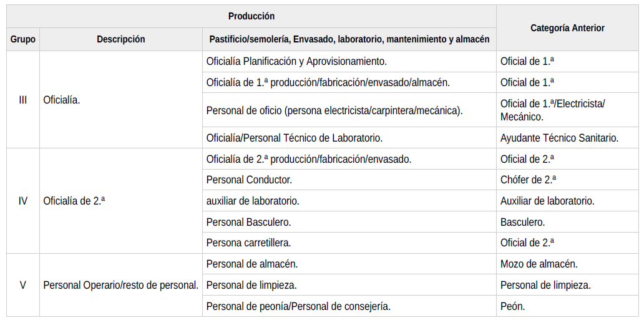Select the Pastificio/semolería column header

coord(349,39)
